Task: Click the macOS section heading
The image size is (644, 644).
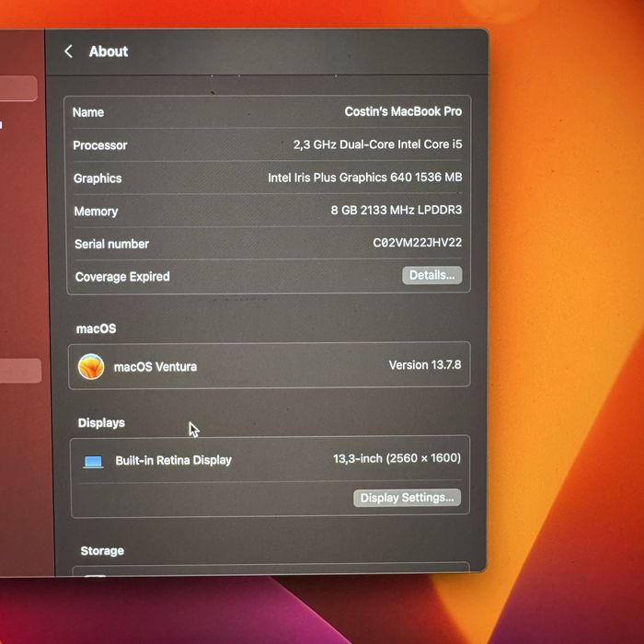Action: [x=96, y=328]
